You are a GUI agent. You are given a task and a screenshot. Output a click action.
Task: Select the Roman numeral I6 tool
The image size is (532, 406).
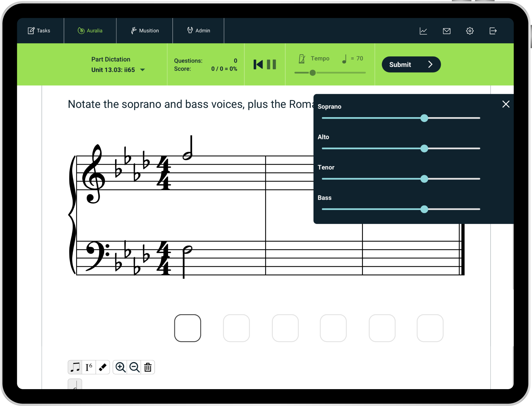click(89, 367)
